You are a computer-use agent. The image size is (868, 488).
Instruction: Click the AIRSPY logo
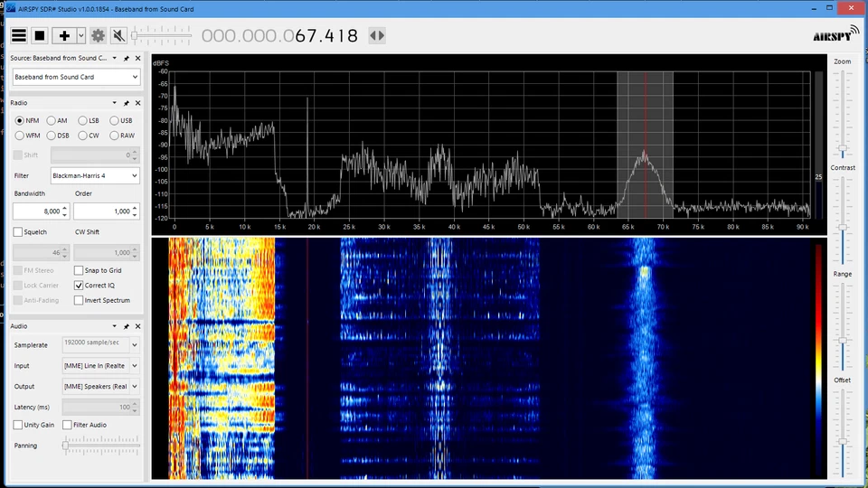pyautogui.click(x=835, y=35)
